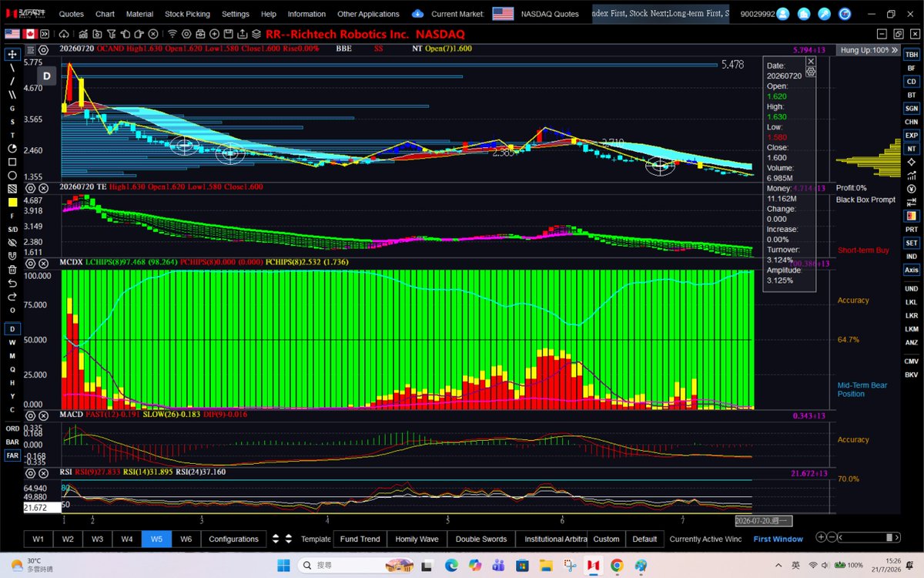Toggle the FAR display mode button
924x578 pixels.
12,455
